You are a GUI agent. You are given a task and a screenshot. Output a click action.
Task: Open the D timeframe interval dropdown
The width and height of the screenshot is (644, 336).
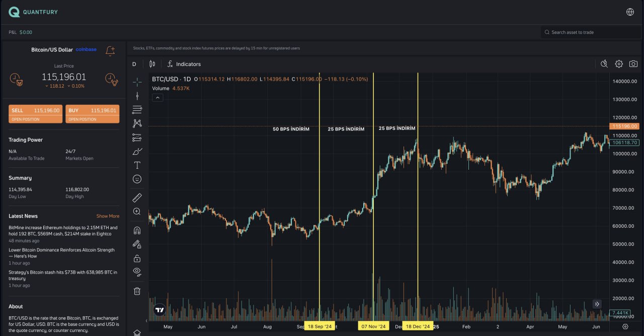[x=134, y=64]
